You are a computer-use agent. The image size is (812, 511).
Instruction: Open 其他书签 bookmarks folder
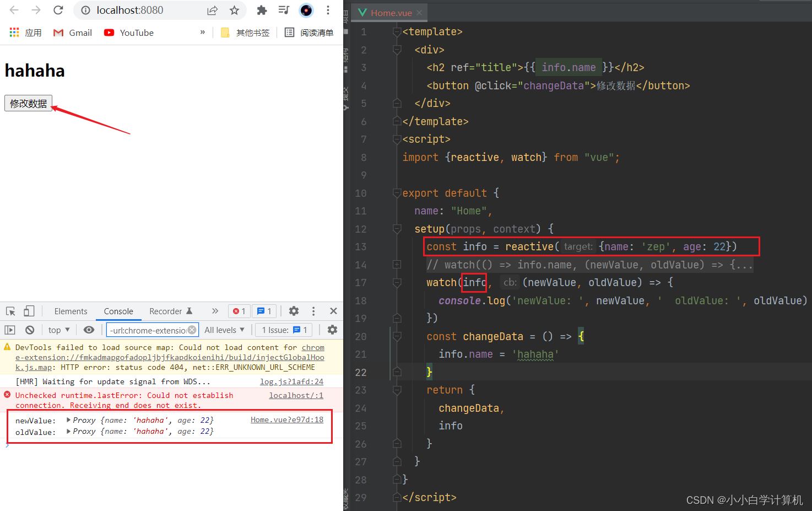[x=245, y=33]
